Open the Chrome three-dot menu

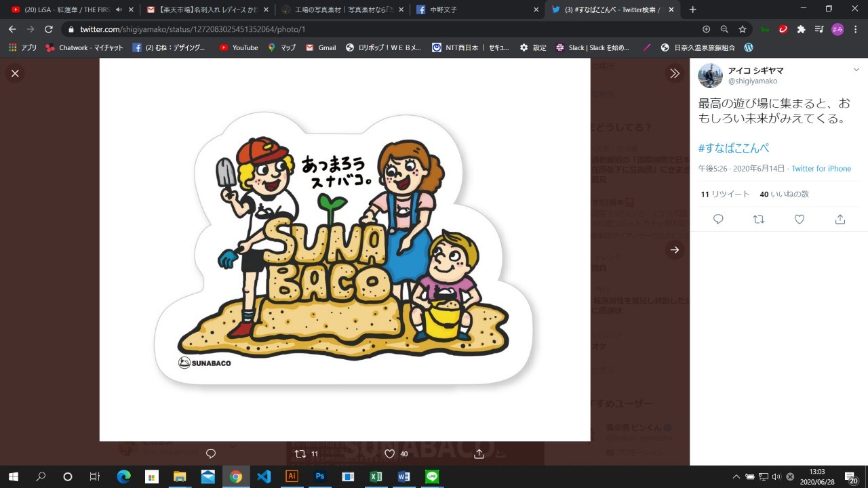coord(856,29)
